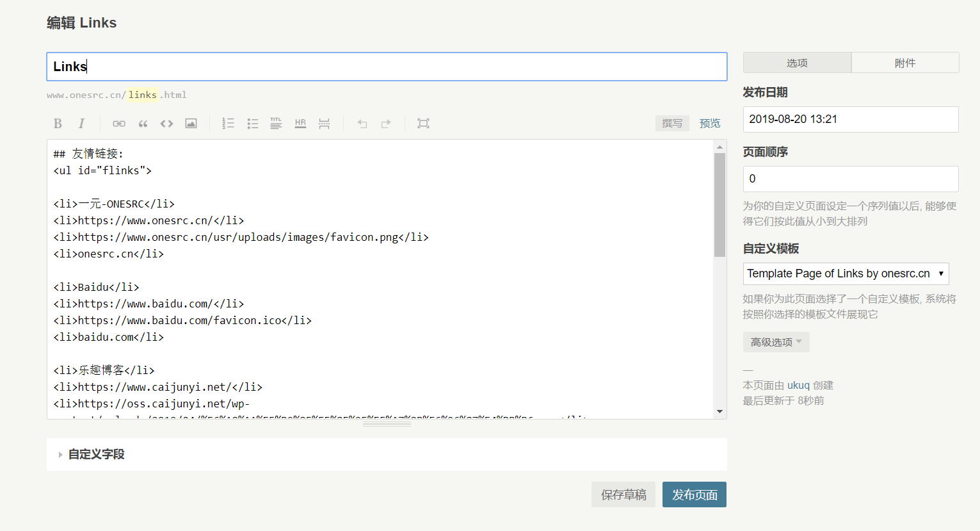980x531 pixels.
Task: Edit the links slug in the URL
Action: 142,95
